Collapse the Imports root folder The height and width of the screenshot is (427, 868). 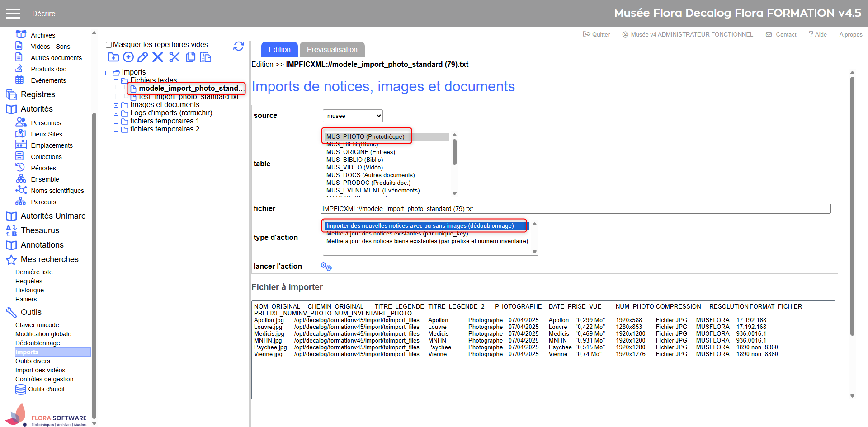tap(108, 73)
